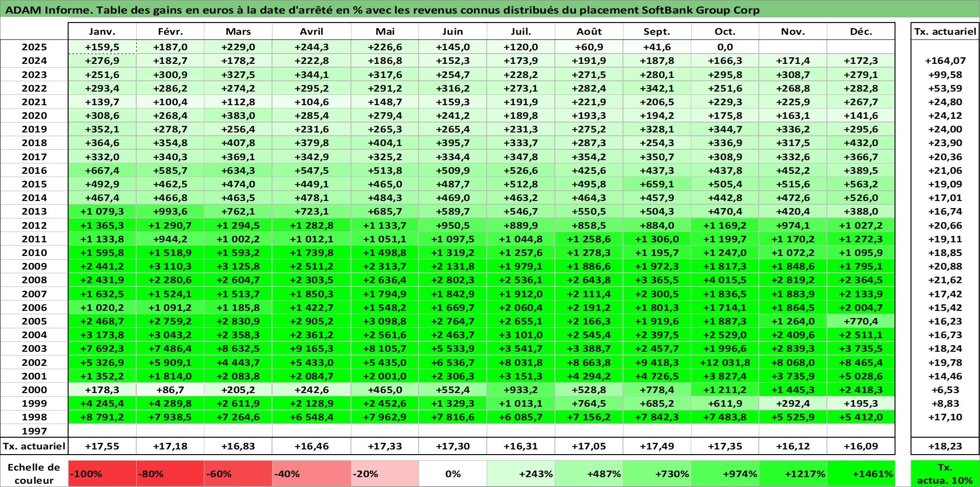Click the +9 165,3 cell for Avril 2003
This screenshot has height=487, width=980.
(311, 348)
